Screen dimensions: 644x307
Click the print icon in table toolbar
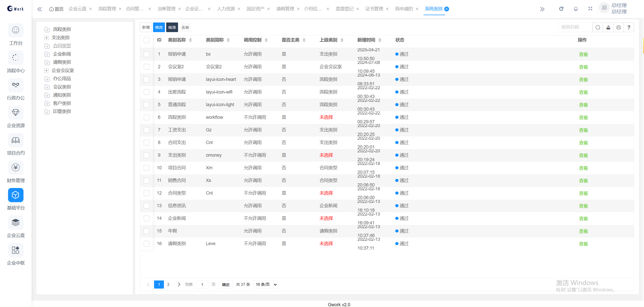coord(618,27)
